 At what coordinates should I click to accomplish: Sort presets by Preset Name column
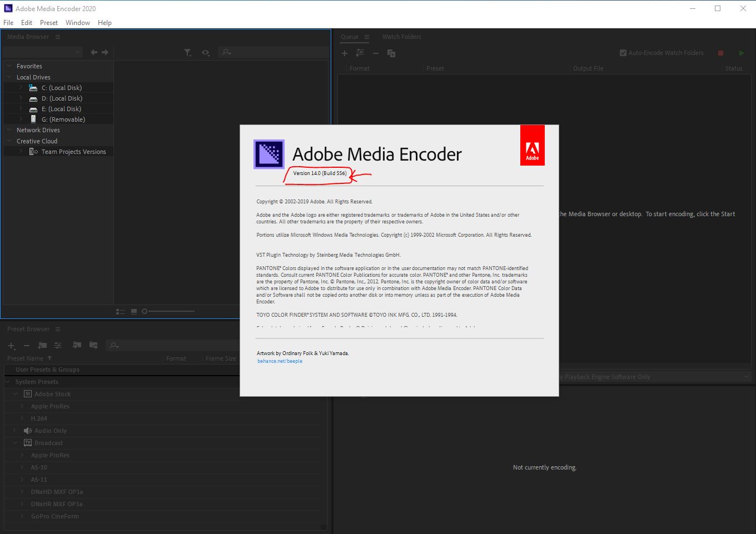coord(25,358)
